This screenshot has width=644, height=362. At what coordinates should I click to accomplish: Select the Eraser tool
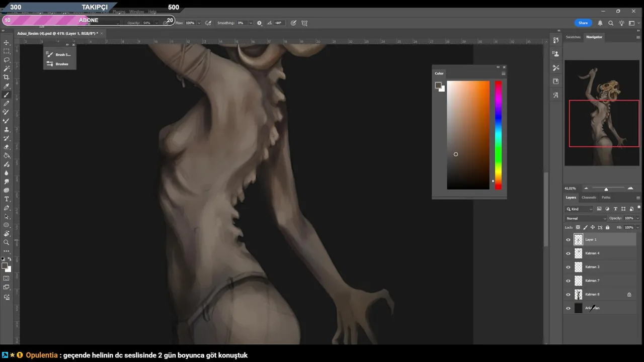(7, 147)
